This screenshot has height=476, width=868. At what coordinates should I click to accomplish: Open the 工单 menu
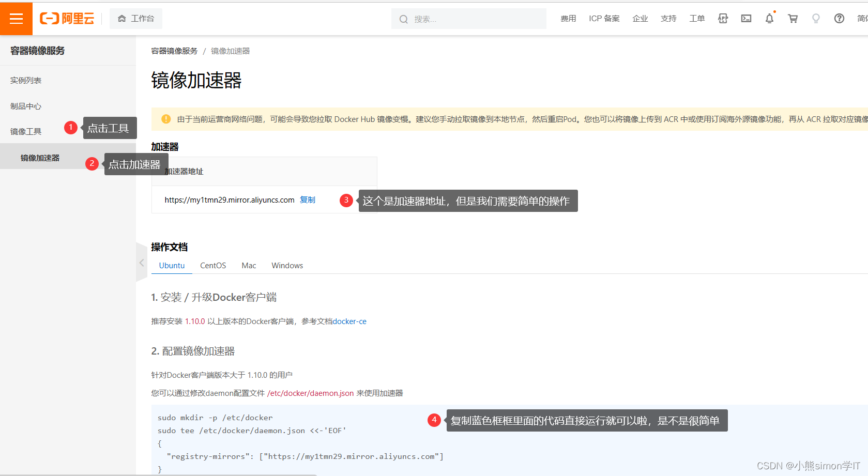[697, 19]
